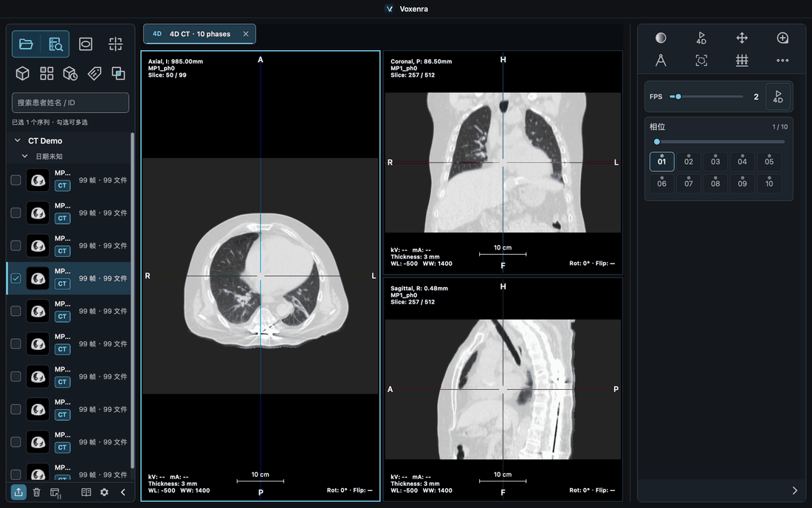Open the settings gear icon
Viewport: 812px width, 508px height.
pyautogui.click(x=104, y=492)
